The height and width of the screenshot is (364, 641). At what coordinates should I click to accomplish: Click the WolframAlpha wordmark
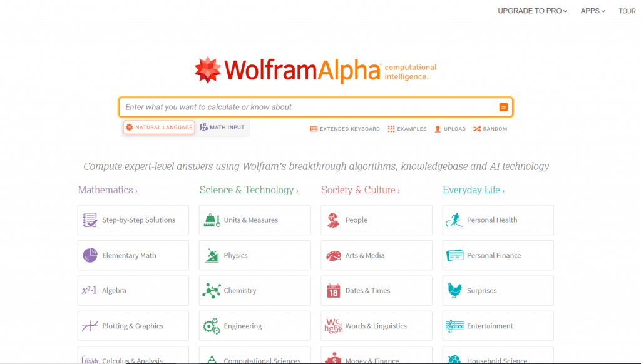coord(302,70)
